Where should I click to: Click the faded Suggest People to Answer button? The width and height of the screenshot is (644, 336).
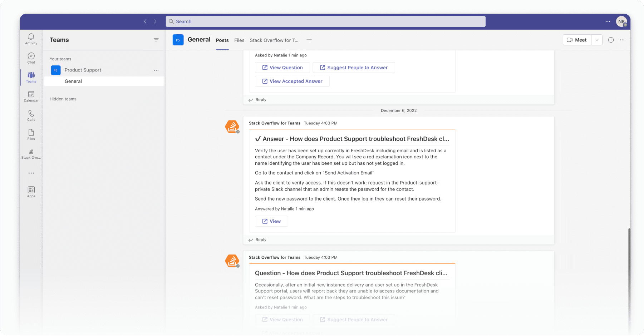coord(354,320)
